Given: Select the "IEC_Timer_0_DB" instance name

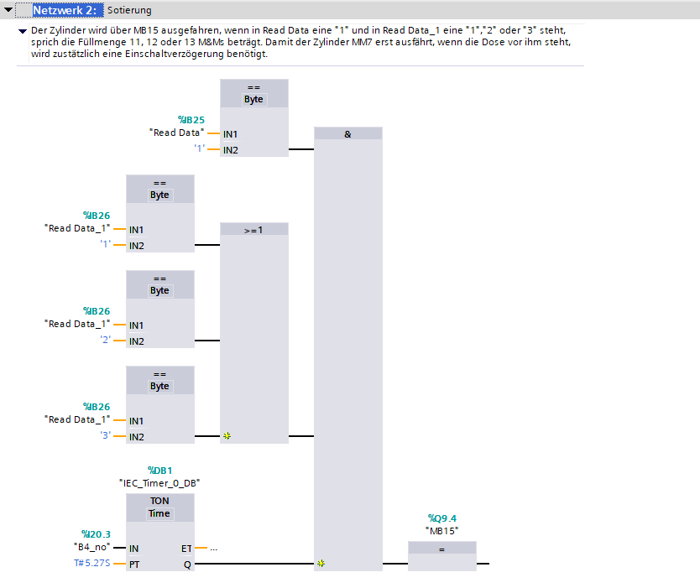Looking at the screenshot, I should [x=159, y=483].
